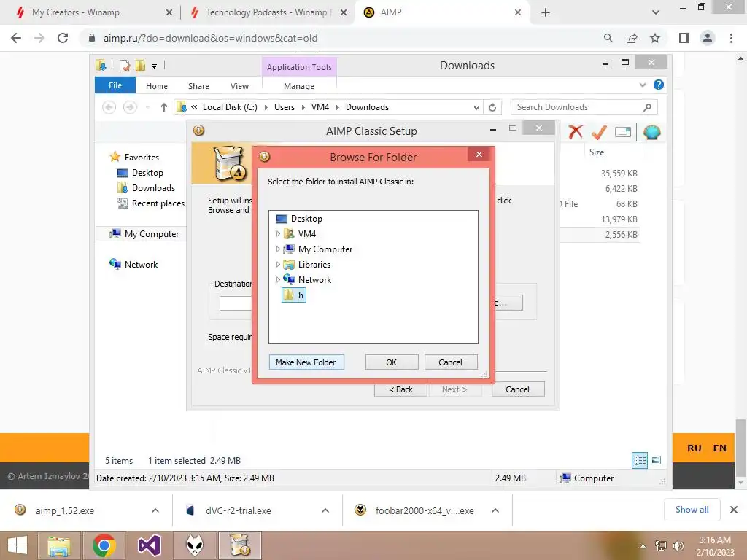Open a new Chrome tab
The height and width of the screenshot is (560, 747).
(x=546, y=12)
